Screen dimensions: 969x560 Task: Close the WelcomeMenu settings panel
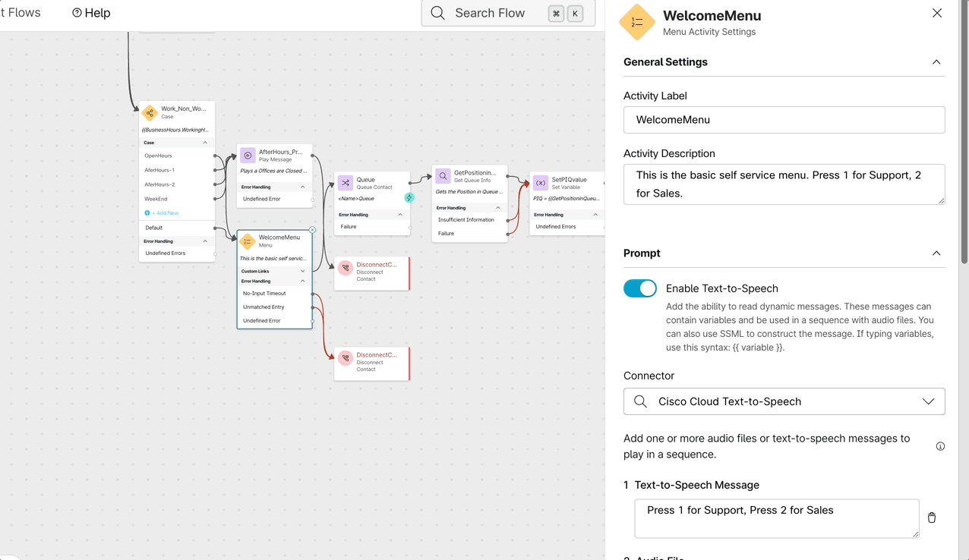(x=937, y=13)
